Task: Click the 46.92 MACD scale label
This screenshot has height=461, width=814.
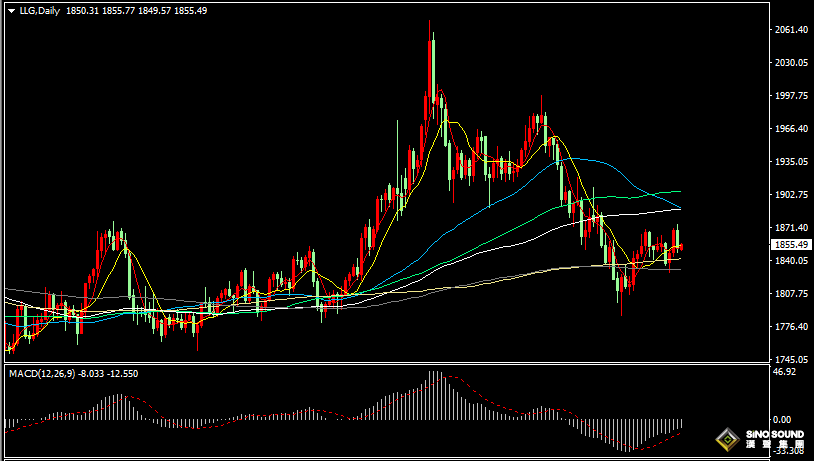Action: (x=784, y=372)
